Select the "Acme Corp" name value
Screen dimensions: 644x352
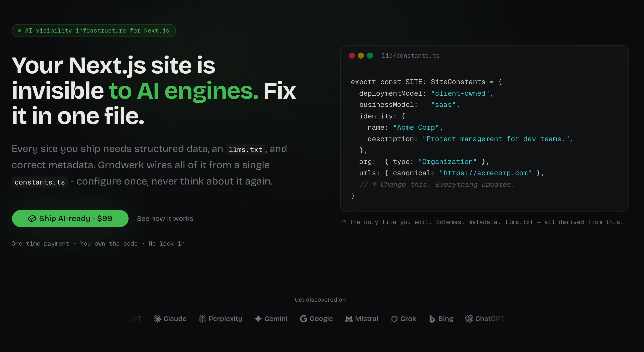[416, 127]
